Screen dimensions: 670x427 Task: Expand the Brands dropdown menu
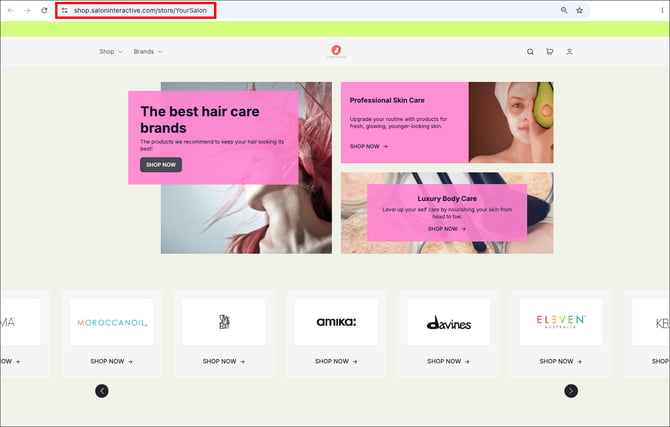tap(148, 52)
